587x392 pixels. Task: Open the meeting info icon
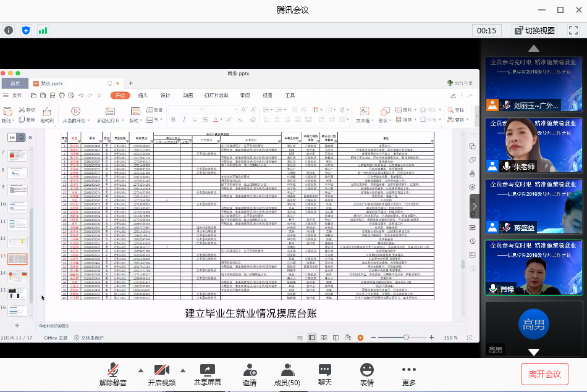[x=9, y=30]
